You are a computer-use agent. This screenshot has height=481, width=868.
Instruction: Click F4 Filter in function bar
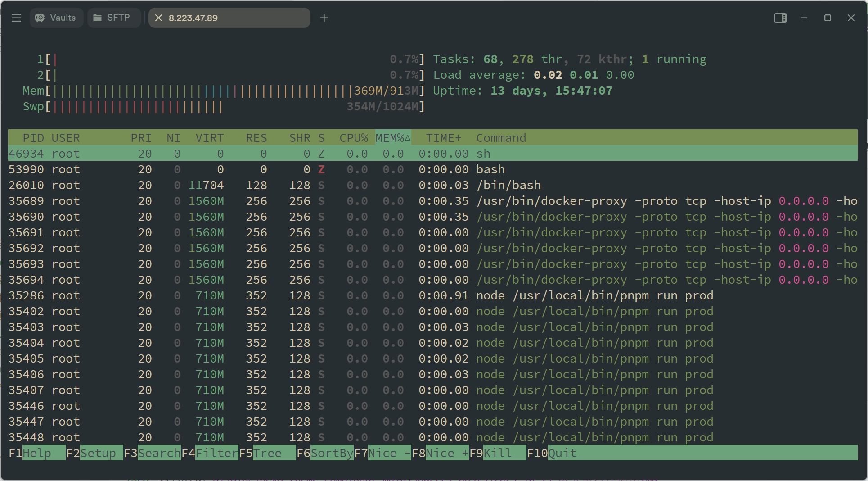click(210, 453)
